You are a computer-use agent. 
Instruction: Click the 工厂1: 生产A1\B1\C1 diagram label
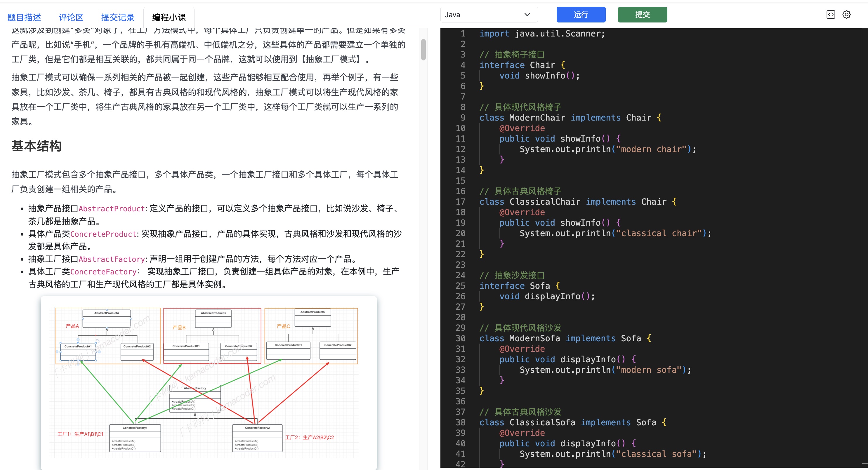[x=80, y=434]
